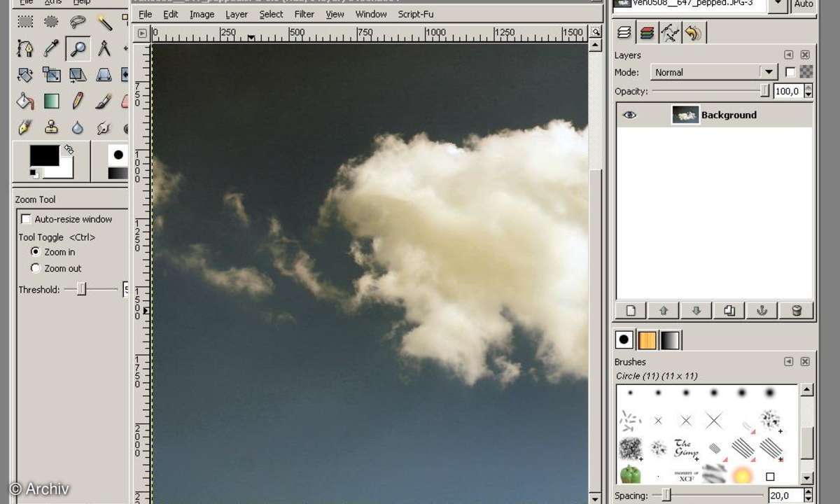Switch to the Layers tab
840x504 pixels.
coord(624,32)
